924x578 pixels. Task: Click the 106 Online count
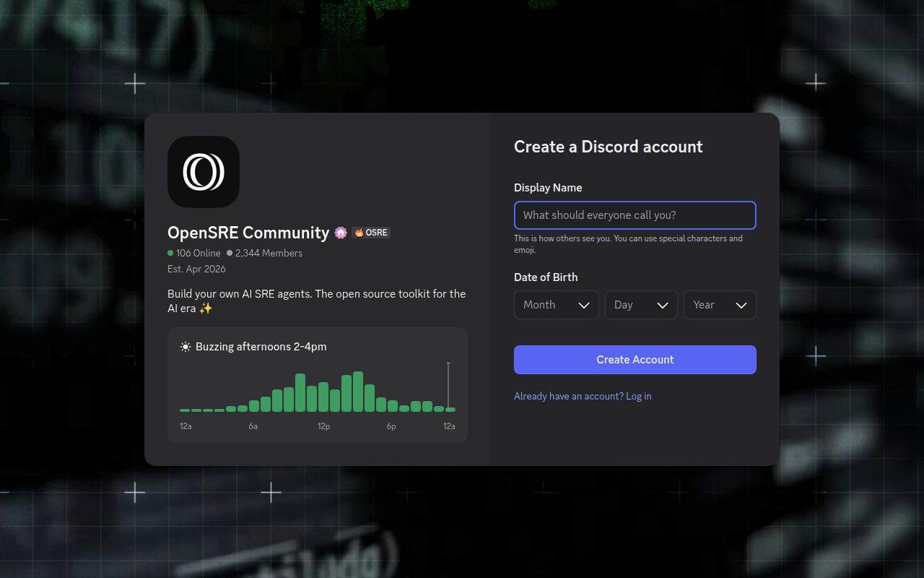pyautogui.click(x=198, y=253)
